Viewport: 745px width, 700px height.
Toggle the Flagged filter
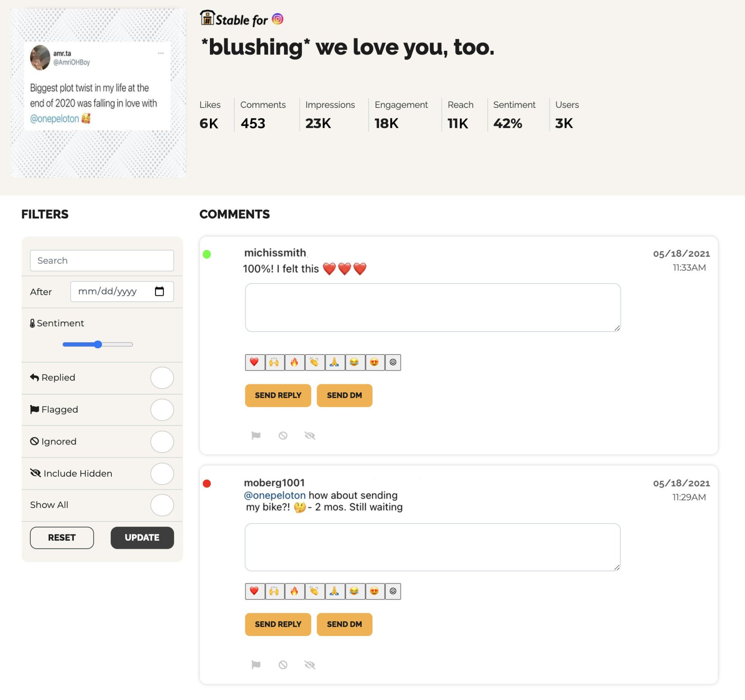[x=162, y=410]
